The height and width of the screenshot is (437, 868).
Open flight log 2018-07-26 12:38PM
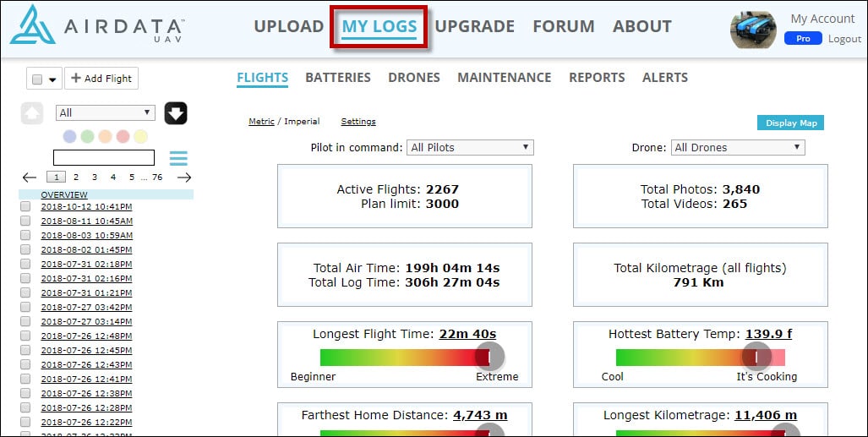click(x=86, y=393)
